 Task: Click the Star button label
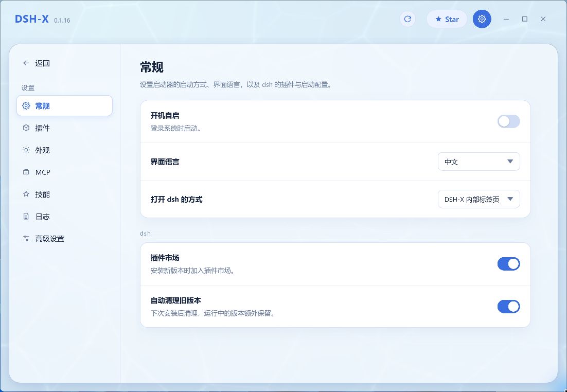coord(452,20)
